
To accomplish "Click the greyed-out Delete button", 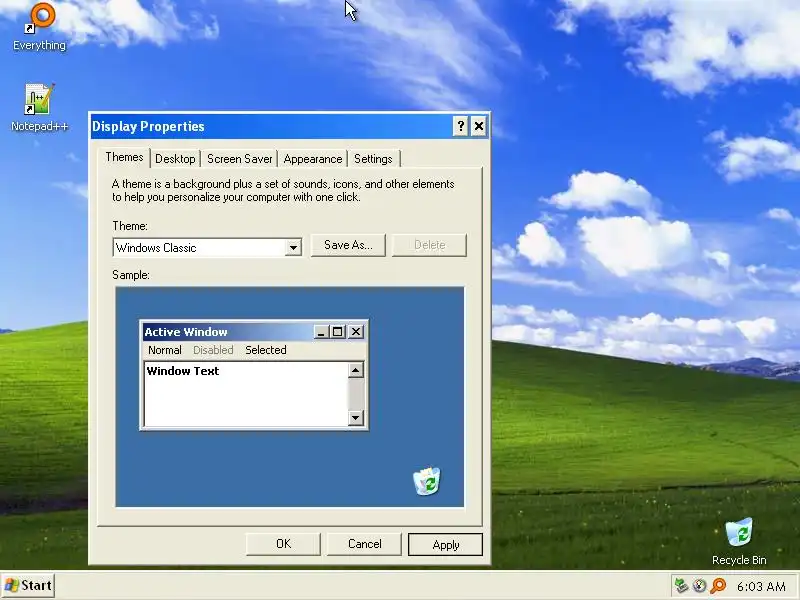I will [x=429, y=245].
